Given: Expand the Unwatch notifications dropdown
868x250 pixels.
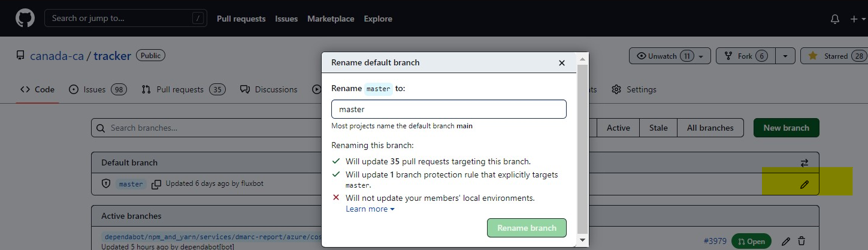Looking at the screenshot, I should coord(670,56).
